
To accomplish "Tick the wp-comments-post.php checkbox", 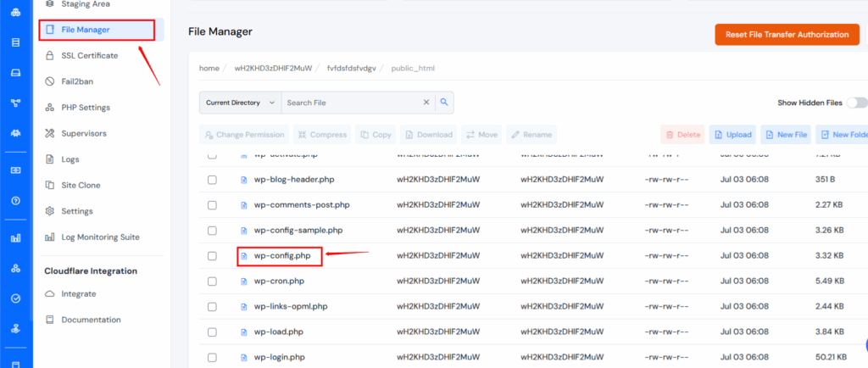I will coord(212,205).
